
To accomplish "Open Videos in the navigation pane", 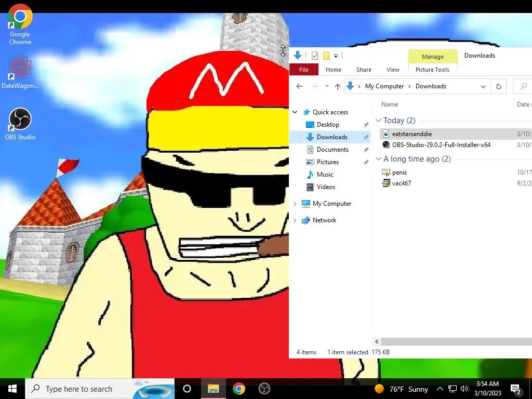I will pos(326,187).
